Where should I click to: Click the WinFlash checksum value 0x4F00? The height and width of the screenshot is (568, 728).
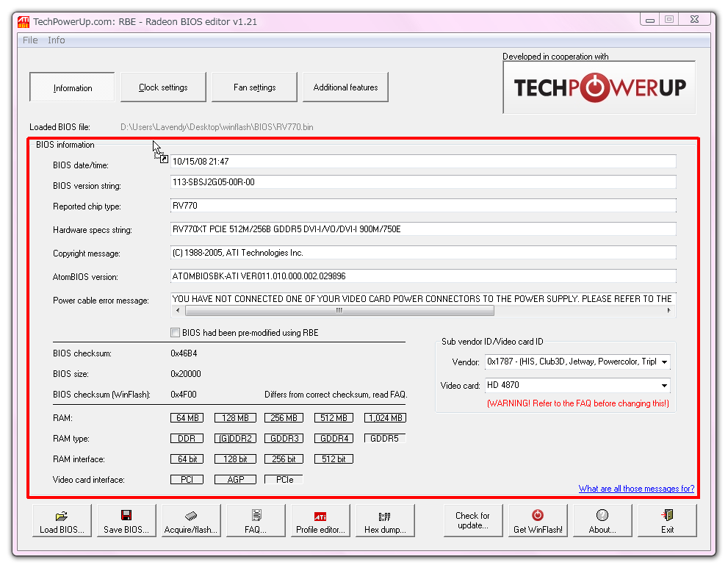click(x=184, y=395)
